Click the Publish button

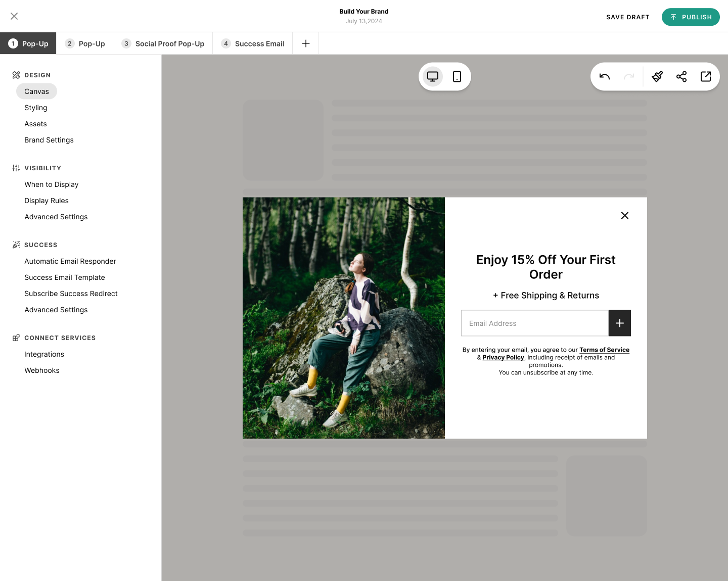[691, 17]
